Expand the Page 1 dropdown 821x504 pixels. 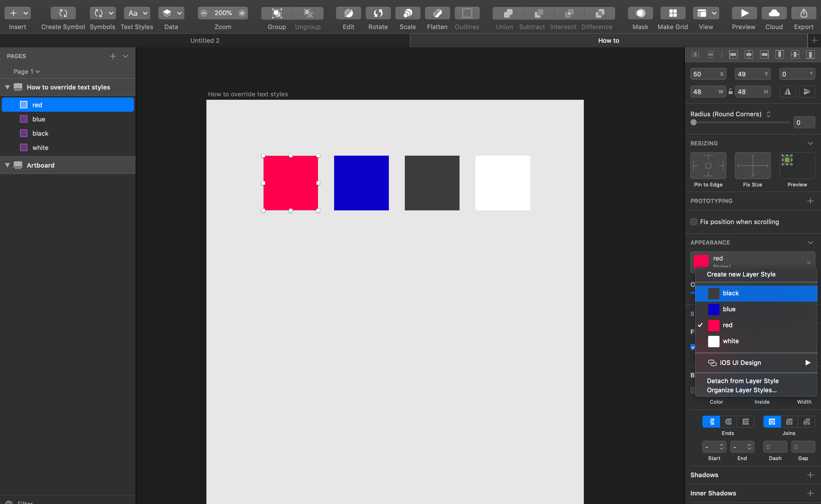[x=26, y=72]
